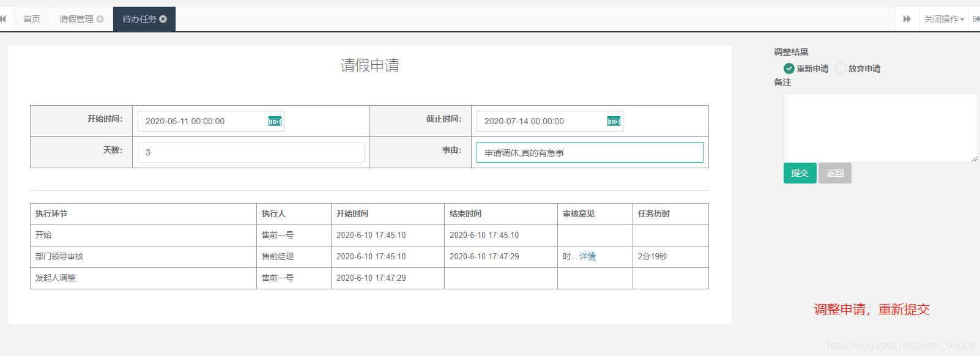Click the logout icon at top right
The image size is (980, 356).
click(976, 19)
